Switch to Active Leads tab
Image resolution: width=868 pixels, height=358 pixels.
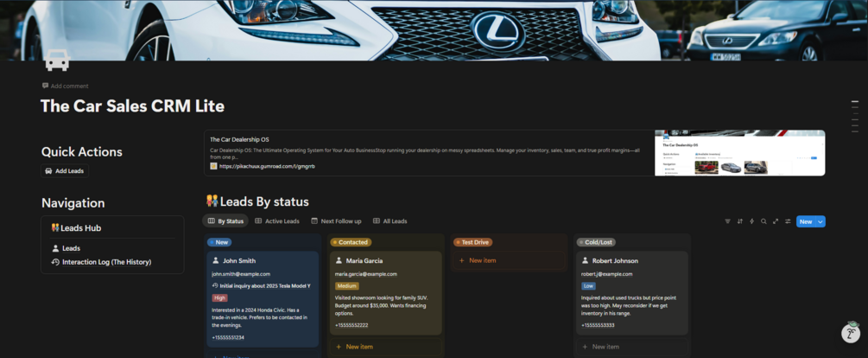click(276, 221)
